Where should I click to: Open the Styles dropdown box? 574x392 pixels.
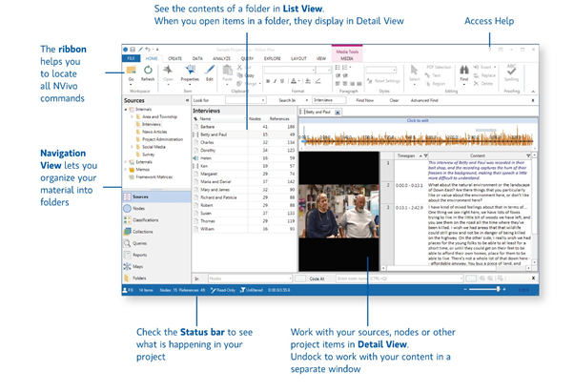coord(381,70)
